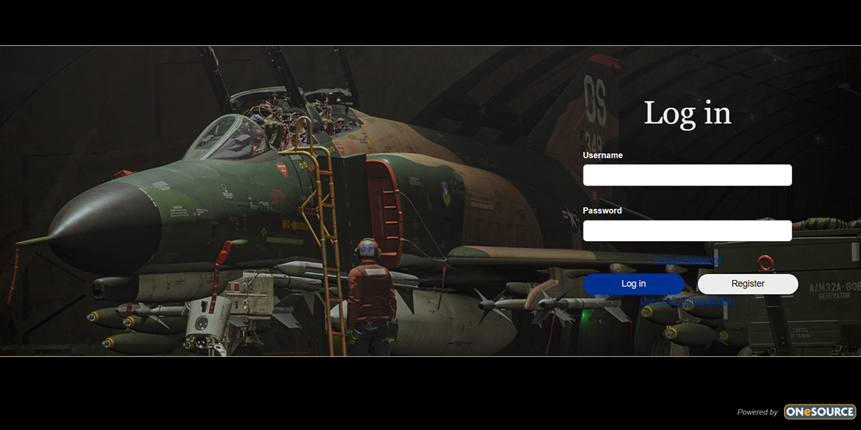This screenshot has width=861, height=430.
Task: Click the Powered by text
Action: (x=757, y=412)
